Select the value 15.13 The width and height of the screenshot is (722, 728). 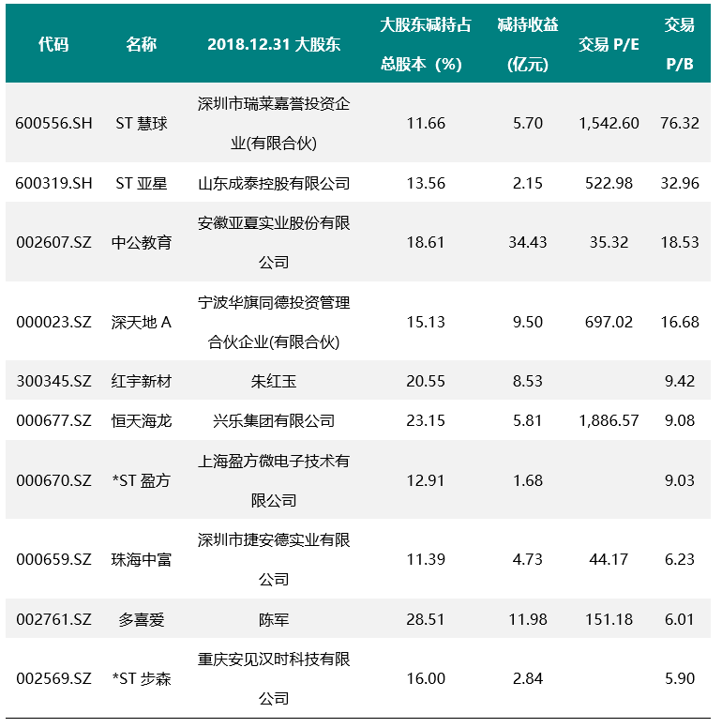point(426,322)
